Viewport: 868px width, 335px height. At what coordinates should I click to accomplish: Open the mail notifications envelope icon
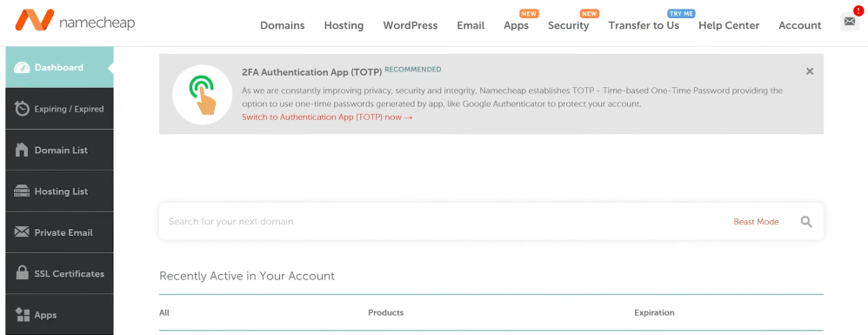pyautogui.click(x=849, y=22)
